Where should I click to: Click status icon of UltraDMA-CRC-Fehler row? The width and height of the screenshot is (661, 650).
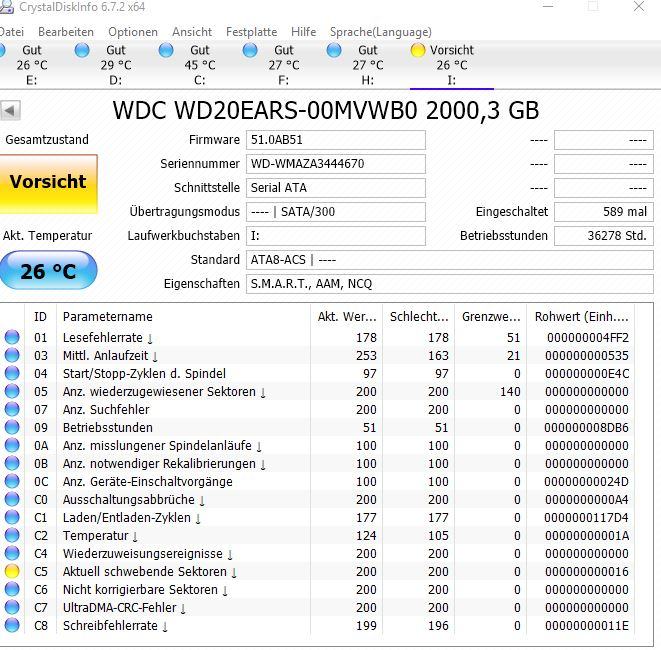12,607
